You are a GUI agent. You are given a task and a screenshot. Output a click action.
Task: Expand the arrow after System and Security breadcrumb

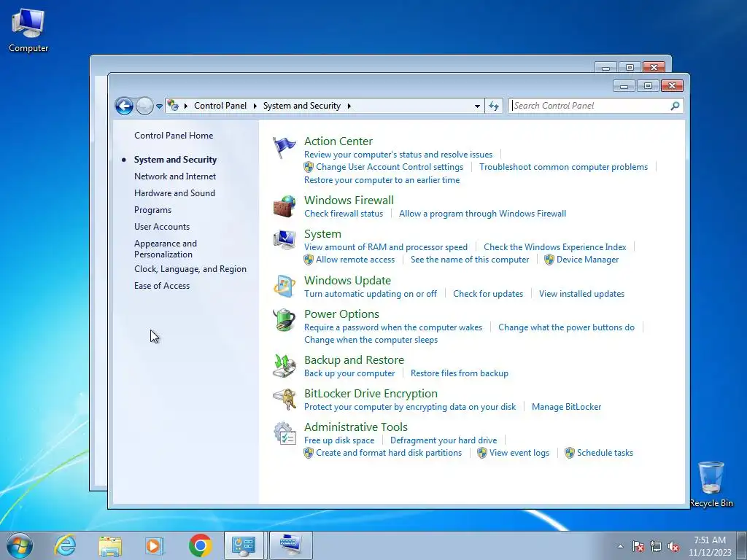click(349, 106)
